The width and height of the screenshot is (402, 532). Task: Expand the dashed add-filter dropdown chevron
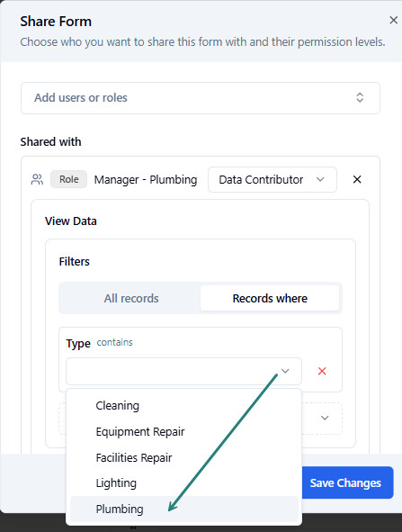pos(325,418)
